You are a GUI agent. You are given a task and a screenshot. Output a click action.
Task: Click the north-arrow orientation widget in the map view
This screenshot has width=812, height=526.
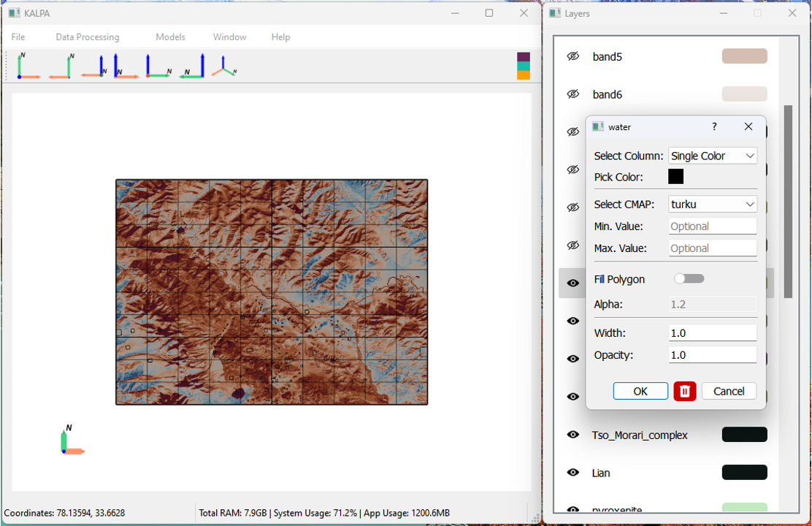(x=72, y=440)
